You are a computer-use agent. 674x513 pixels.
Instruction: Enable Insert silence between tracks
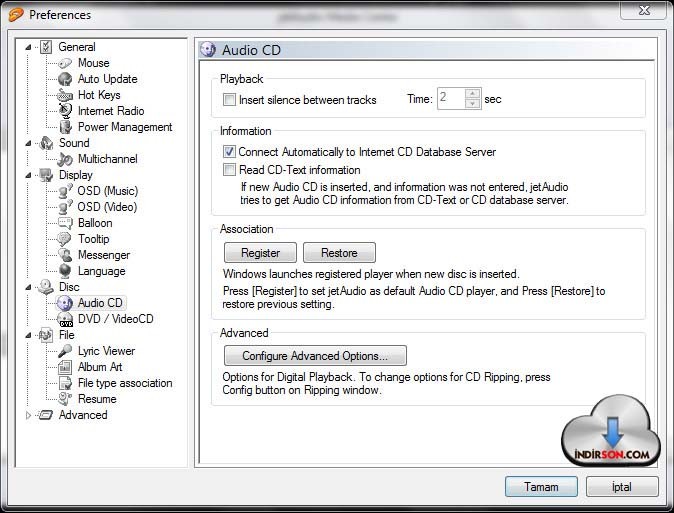pos(229,100)
